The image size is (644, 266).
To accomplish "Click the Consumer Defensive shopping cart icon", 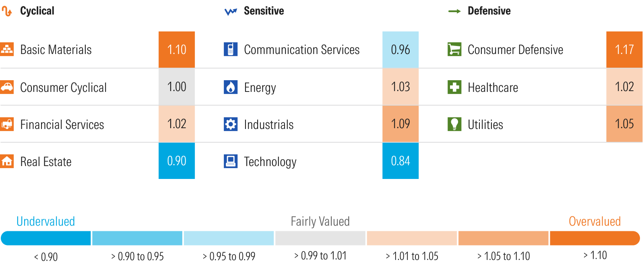I will coord(454,49).
